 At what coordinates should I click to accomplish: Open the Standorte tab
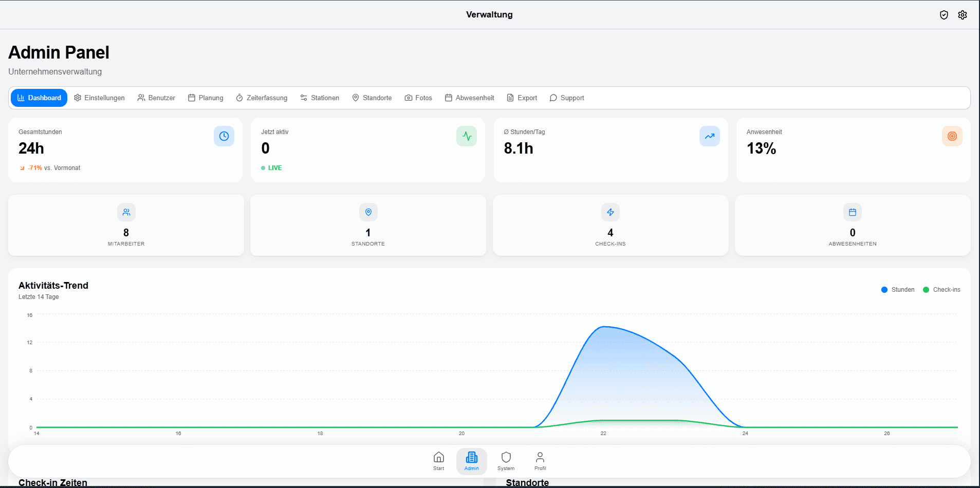[372, 98]
